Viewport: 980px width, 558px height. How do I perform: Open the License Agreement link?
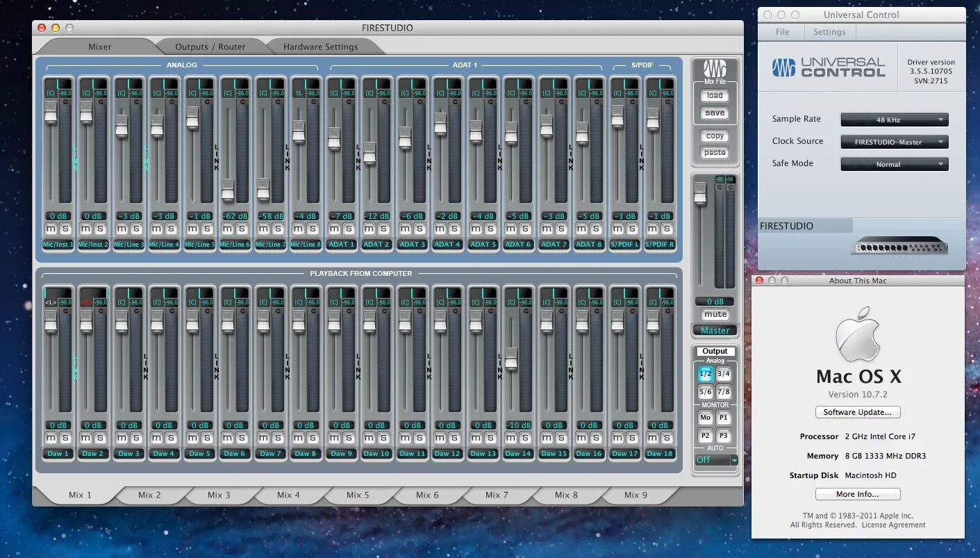[894, 525]
